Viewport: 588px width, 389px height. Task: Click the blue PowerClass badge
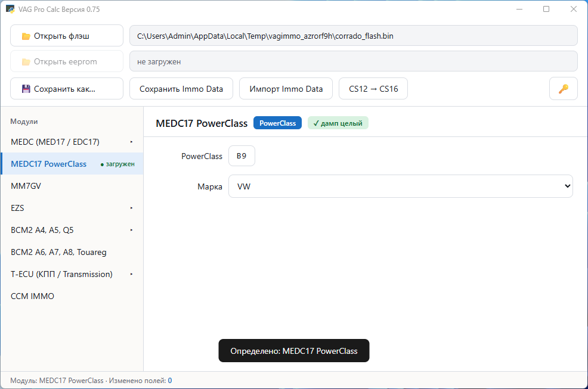277,123
